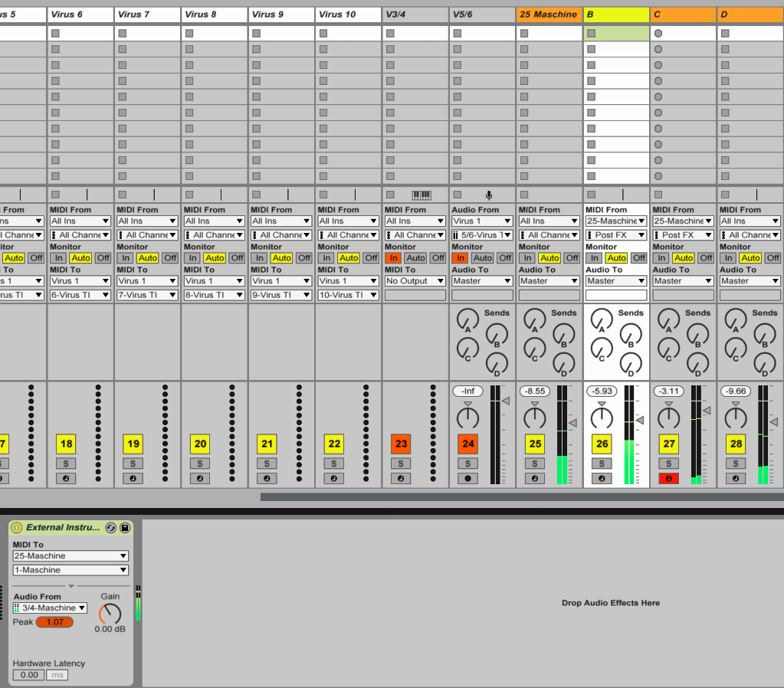Set V3/4 monitor to Auto
This screenshot has width=784, height=688.
415,258
